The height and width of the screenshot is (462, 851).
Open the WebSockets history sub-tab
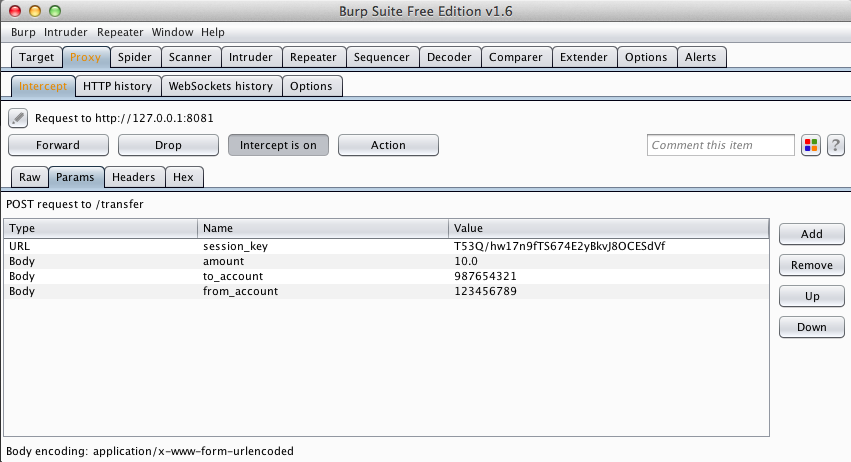pos(221,86)
